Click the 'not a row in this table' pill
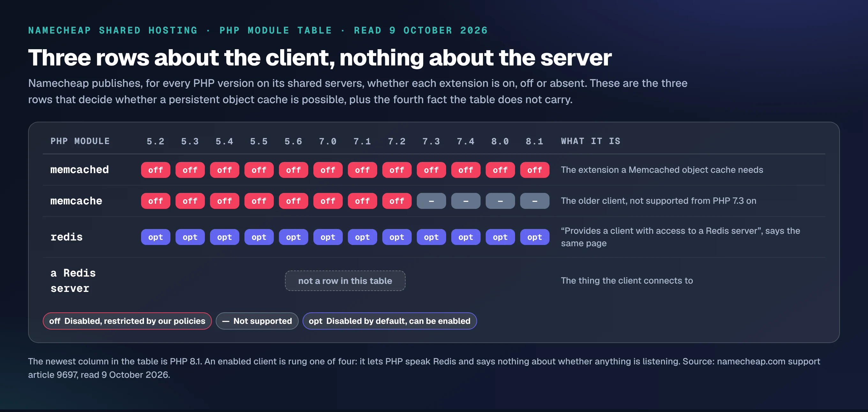 pyautogui.click(x=345, y=281)
